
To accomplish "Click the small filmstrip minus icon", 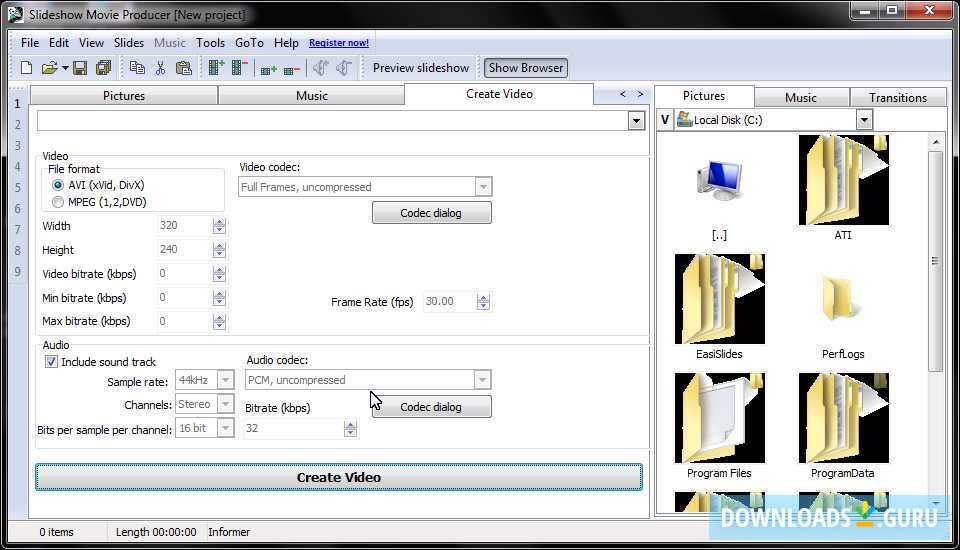I will coord(292,70).
